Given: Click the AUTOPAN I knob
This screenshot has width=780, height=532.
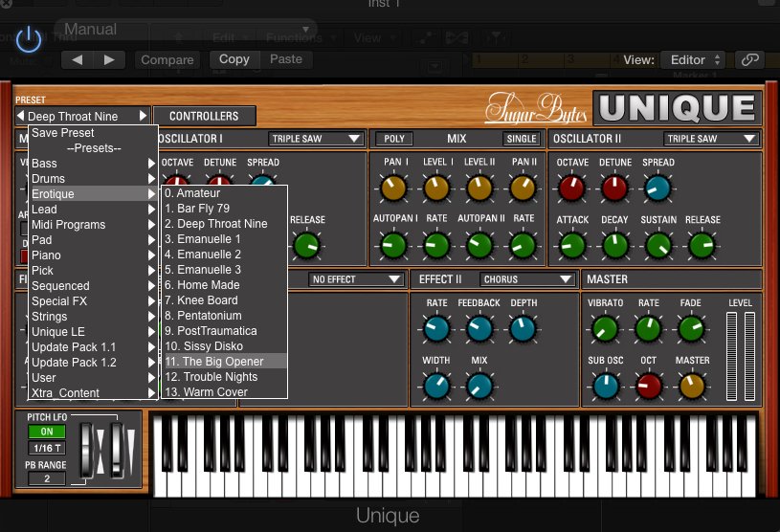Looking at the screenshot, I should coord(394,246).
